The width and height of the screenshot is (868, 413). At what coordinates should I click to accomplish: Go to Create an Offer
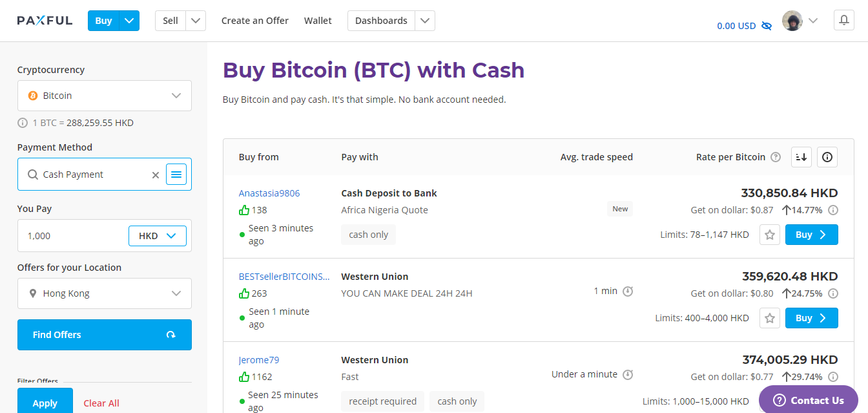tap(255, 21)
